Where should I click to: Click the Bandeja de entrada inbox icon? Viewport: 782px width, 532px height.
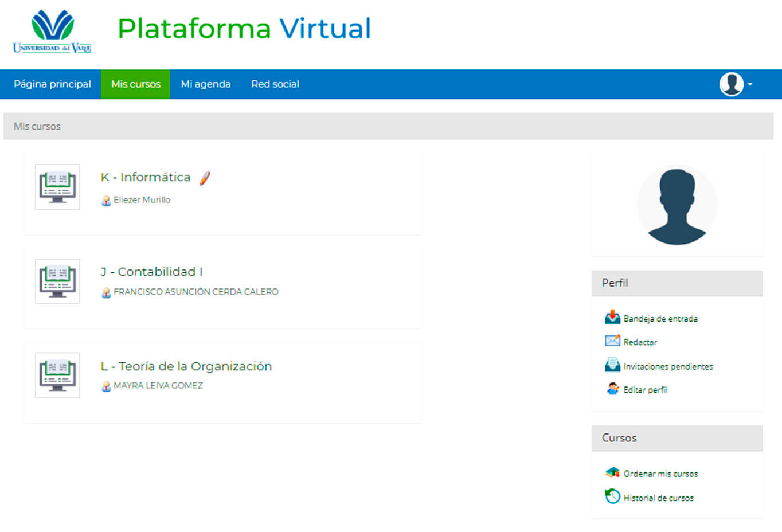click(612, 318)
